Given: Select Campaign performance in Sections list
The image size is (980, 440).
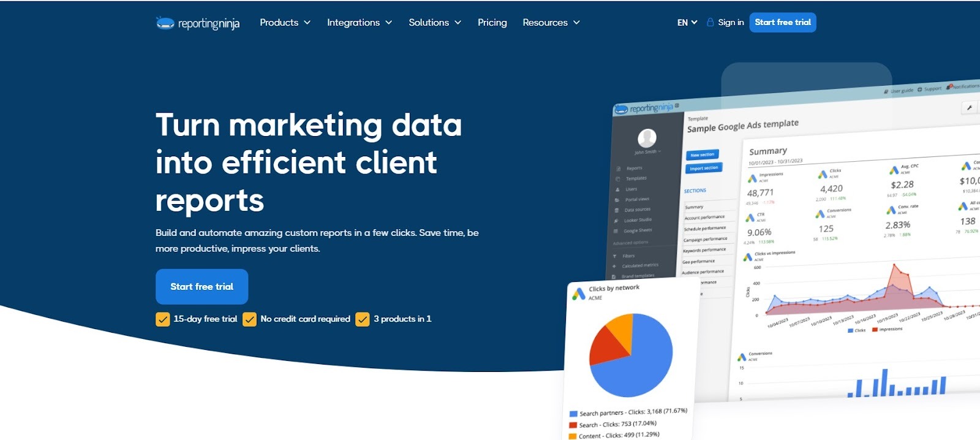Looking at the screenshot, I should (x=706, y=240).
